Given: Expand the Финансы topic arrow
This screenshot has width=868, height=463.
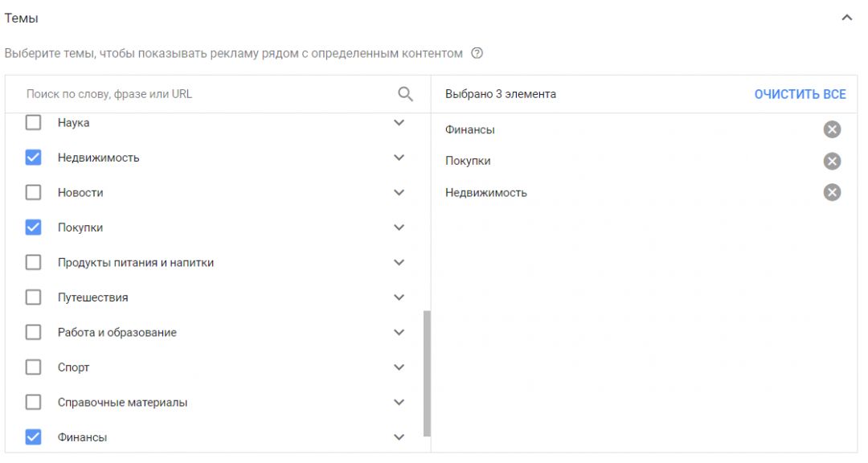Looking at the screenshot, I should (399, 437).
